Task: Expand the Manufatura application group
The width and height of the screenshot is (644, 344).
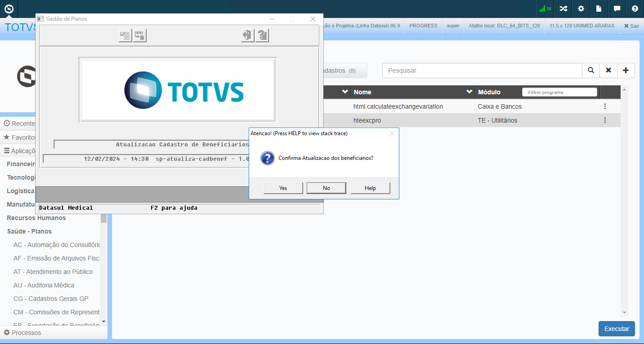Action: [x=21, y=204]
